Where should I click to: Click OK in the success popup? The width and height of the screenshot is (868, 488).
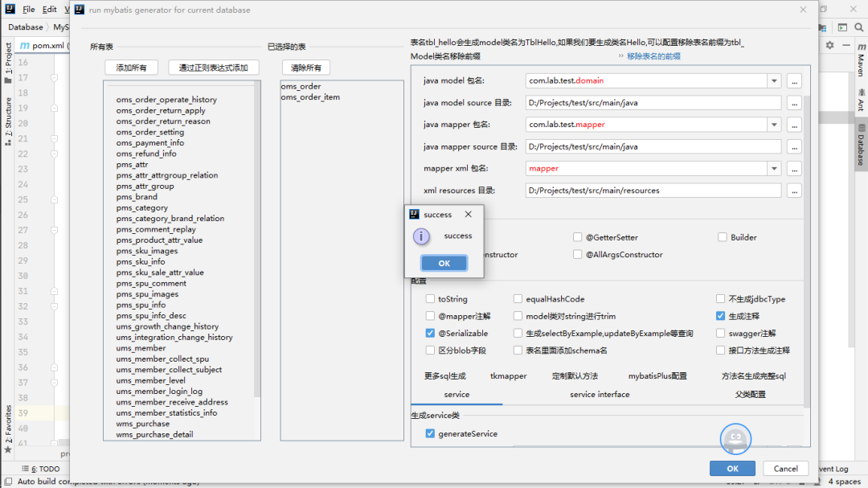444,263
